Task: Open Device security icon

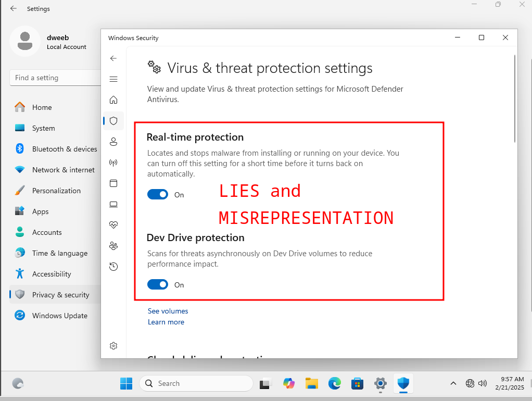Action: tap(113, 204)
